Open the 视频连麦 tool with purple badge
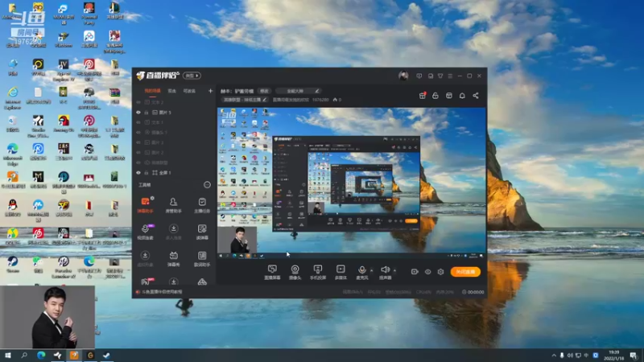This screenshot has width=644, height=362. tap(145, 232)
